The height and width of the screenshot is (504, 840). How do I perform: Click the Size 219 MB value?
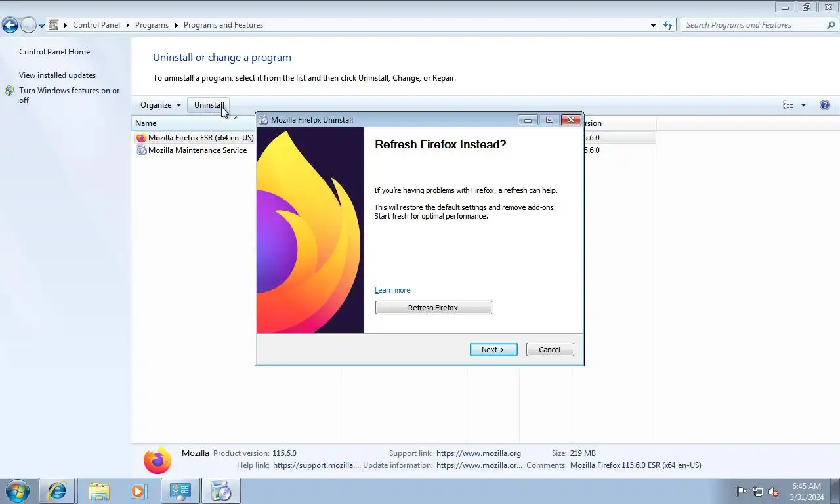pos(583,453)
